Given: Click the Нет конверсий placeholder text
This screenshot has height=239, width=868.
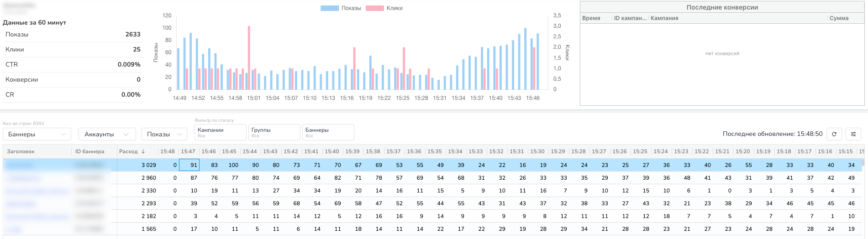Looking at the screenshot, I should [722, 53].
